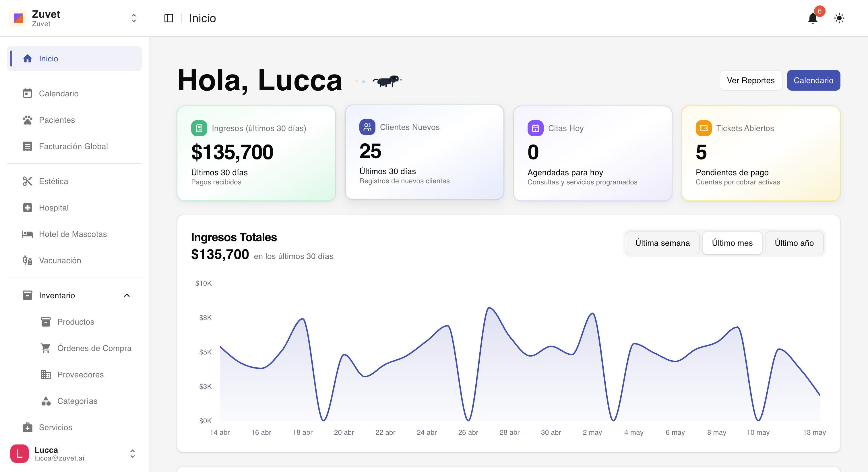868x472 pixels.
Task: Select the Última semana range
Action: point(662,243)
